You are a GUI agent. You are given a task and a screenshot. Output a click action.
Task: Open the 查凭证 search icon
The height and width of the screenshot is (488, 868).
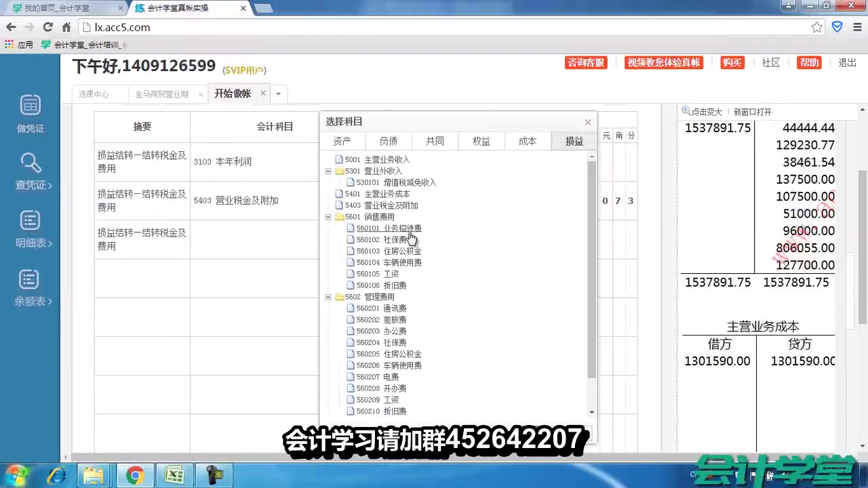pyautogui.click(x=31, y=163)
